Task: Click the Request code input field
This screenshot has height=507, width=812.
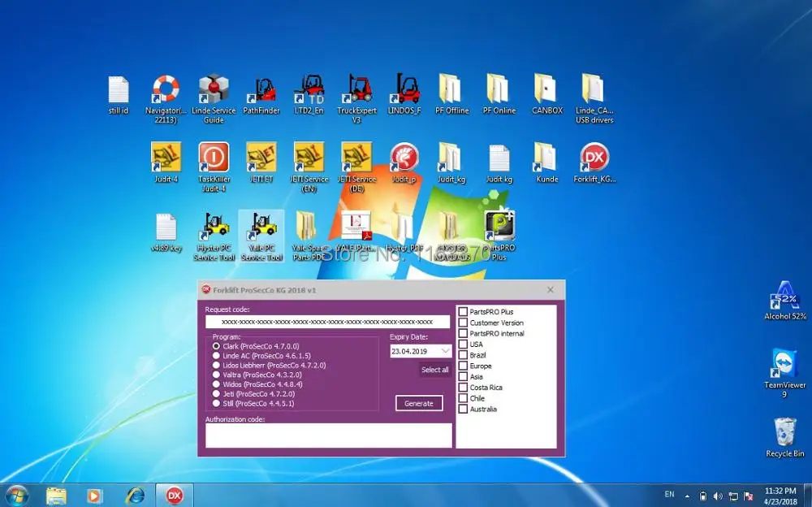Action: coord(327,322)
